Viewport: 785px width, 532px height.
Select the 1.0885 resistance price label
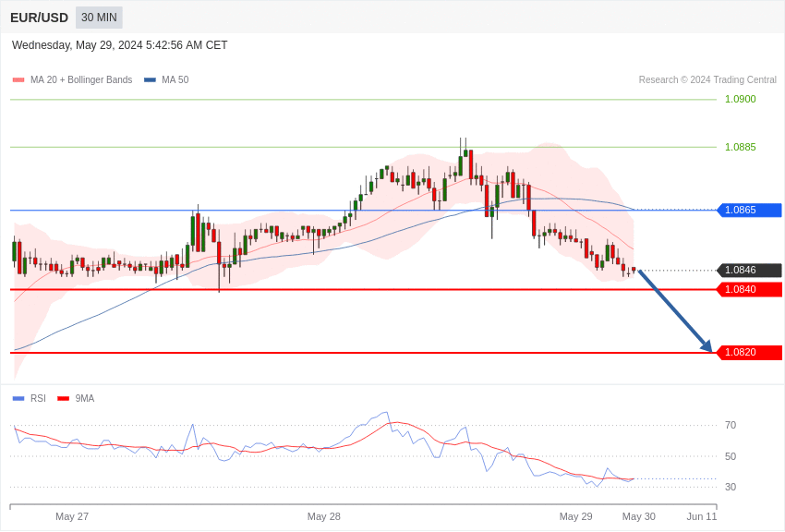(x=741, y=147)
